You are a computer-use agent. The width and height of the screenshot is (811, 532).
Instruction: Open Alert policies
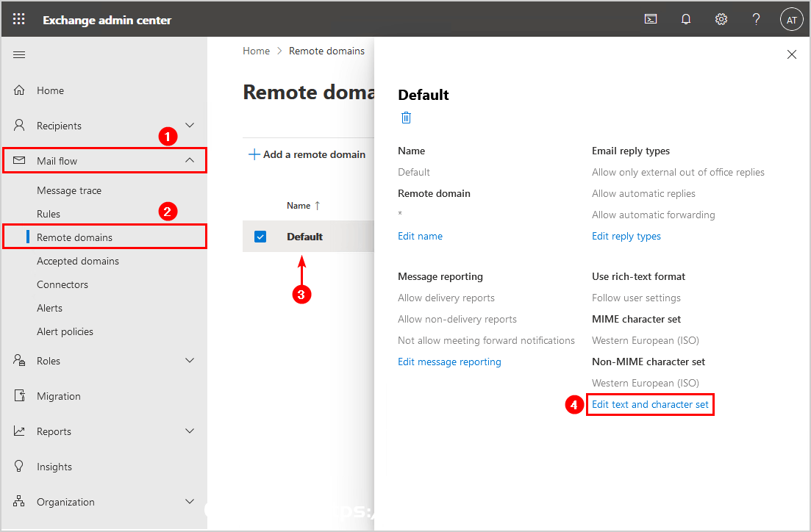pos(65,331)
